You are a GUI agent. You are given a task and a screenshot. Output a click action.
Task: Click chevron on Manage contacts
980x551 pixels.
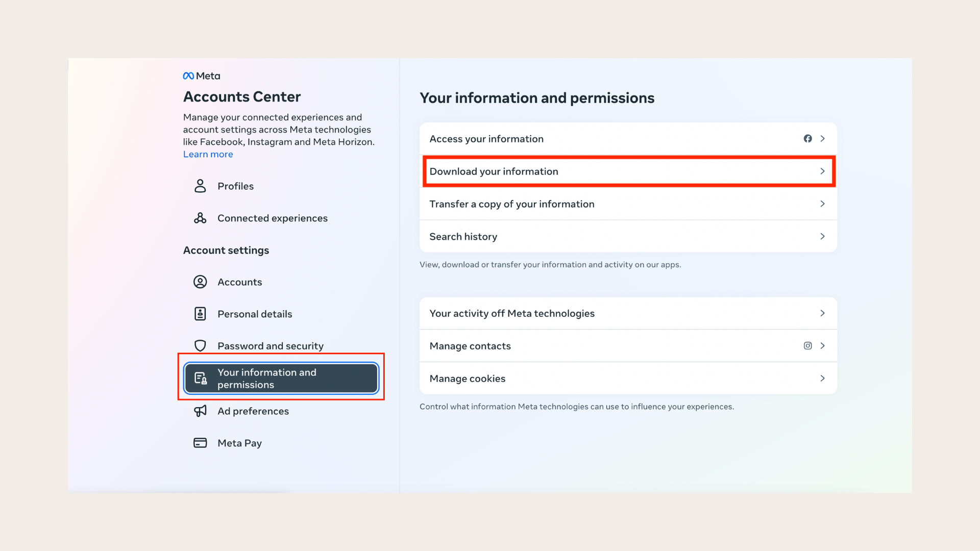(x=822, y=346)
